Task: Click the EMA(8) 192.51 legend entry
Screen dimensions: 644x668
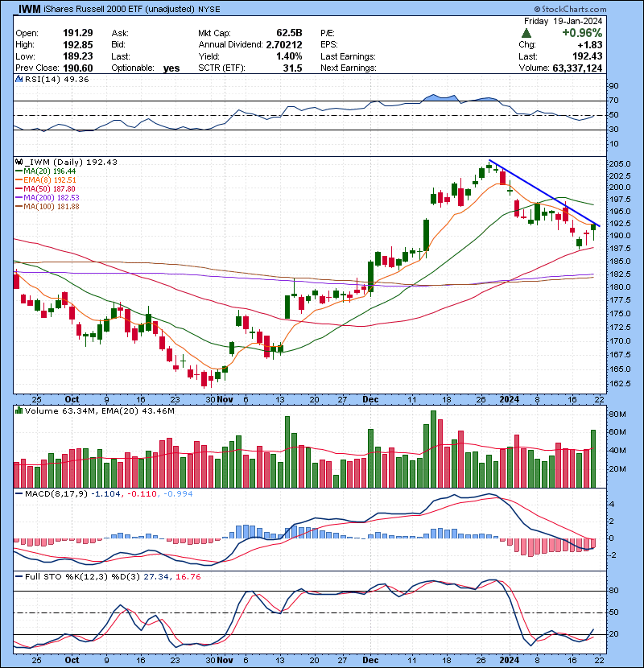Action: coord(46,179)
